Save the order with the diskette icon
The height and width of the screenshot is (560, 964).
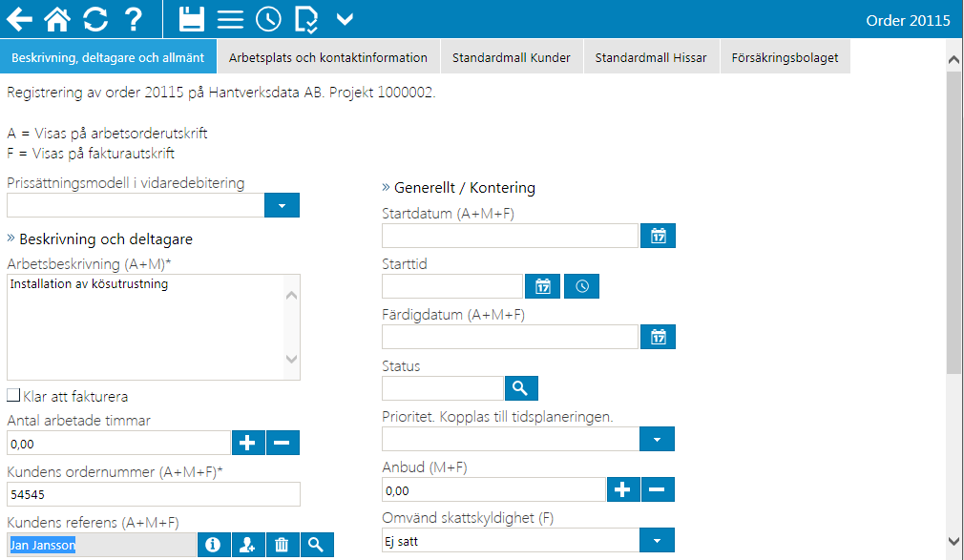(192, 20)
